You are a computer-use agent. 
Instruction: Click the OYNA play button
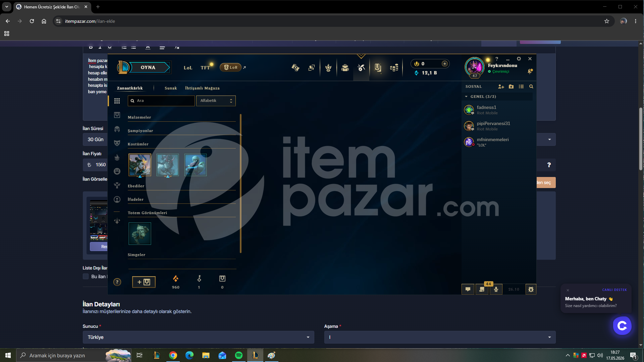[x=148, y=67]
